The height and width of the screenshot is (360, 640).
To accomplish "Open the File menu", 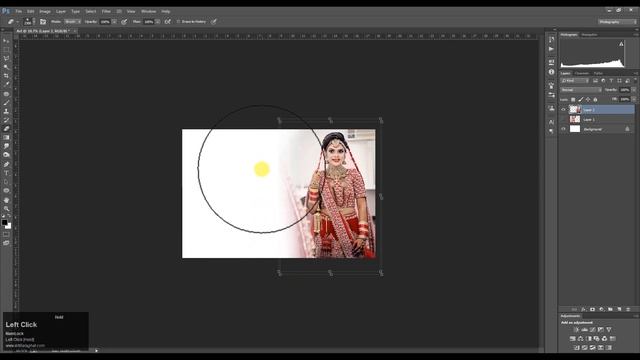I will pyautogui.click(x=19, y=11).
